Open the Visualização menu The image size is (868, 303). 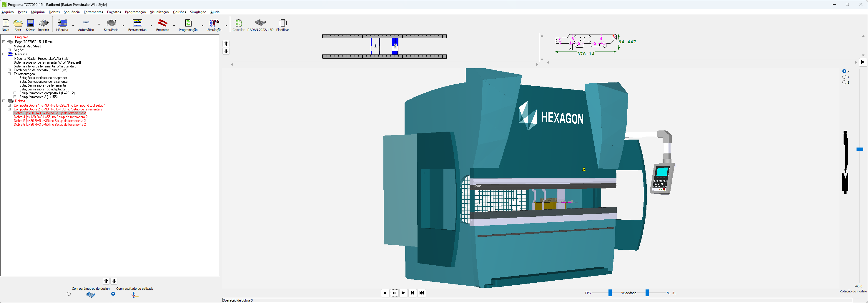click(x=159, y=12)
